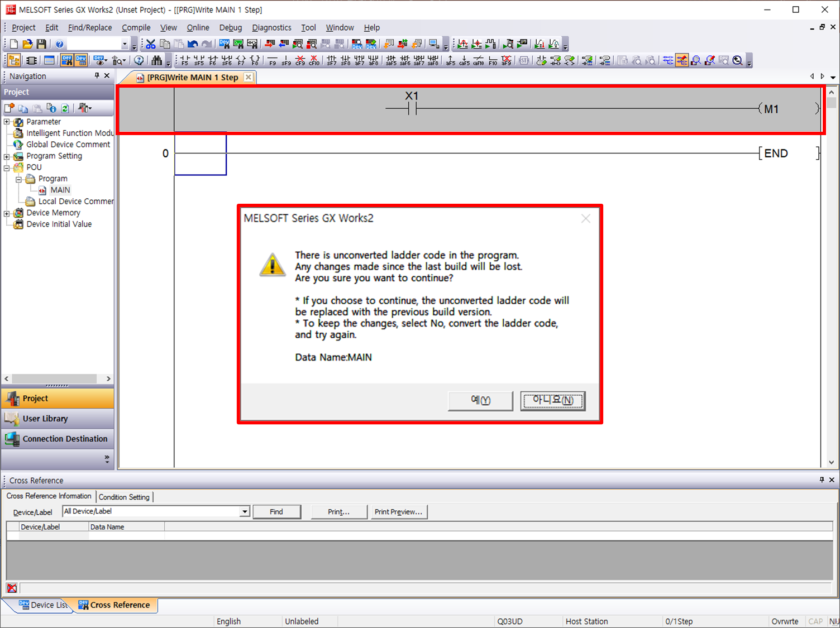Open the Help question mark icon
840x628 pixels.
click(x=60, y=44)
